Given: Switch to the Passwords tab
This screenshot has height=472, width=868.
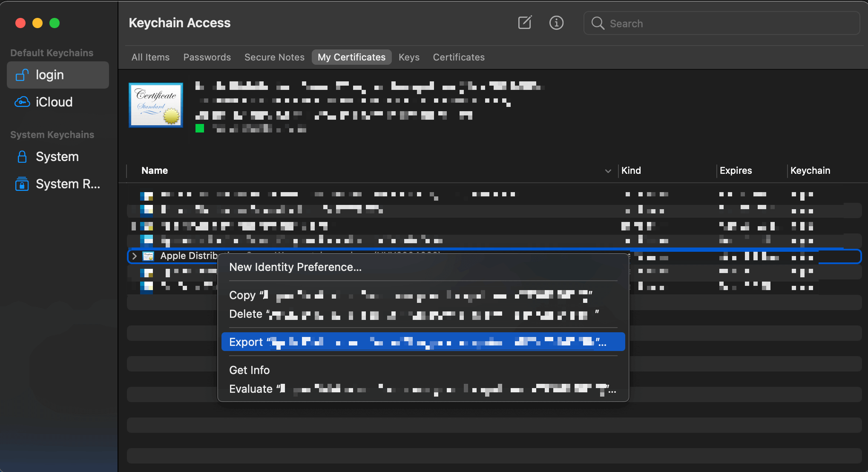Looking at the screenshot, I should (x=207, y=57).
